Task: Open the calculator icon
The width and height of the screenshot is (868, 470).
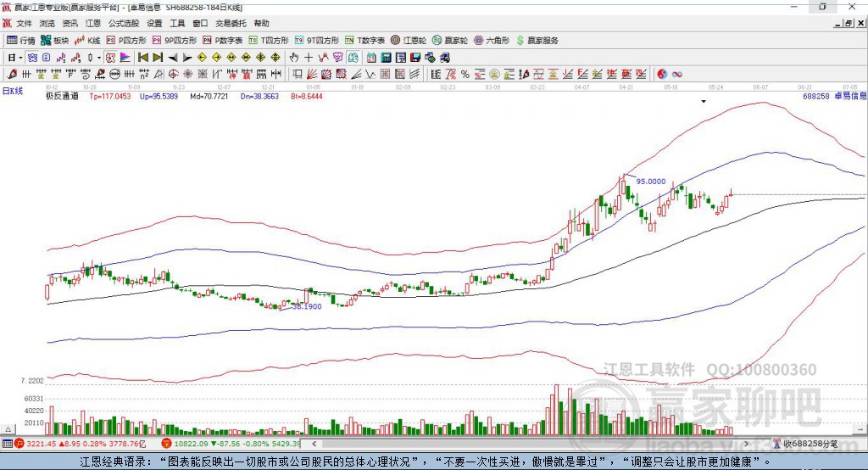Action: click(x=386, y=58)
